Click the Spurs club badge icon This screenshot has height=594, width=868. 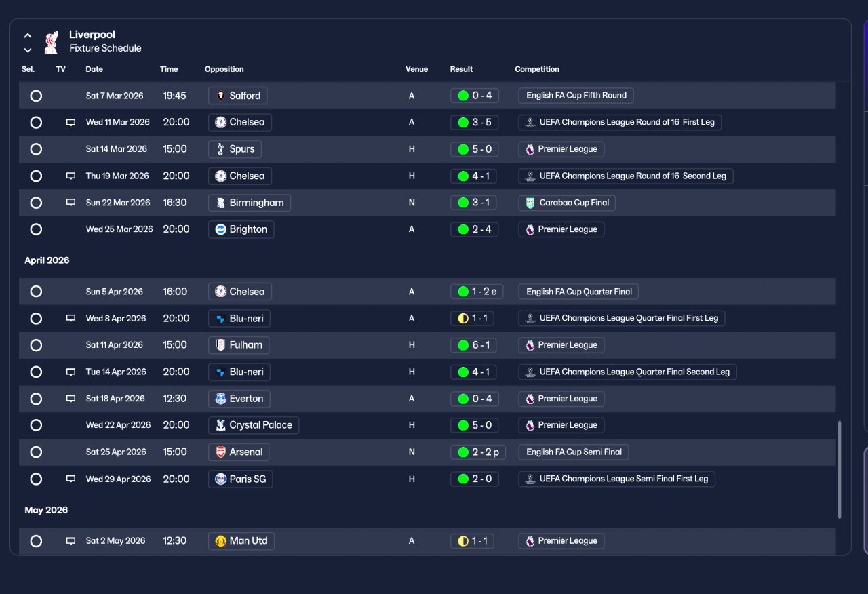pyautogui.click(x=220, y=149)
